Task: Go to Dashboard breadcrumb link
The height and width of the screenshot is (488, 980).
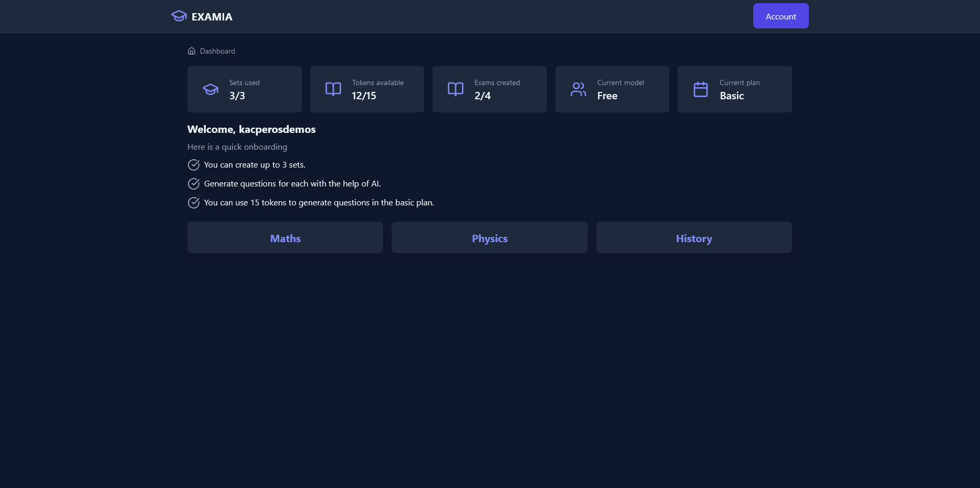Action: pos(217,51)
